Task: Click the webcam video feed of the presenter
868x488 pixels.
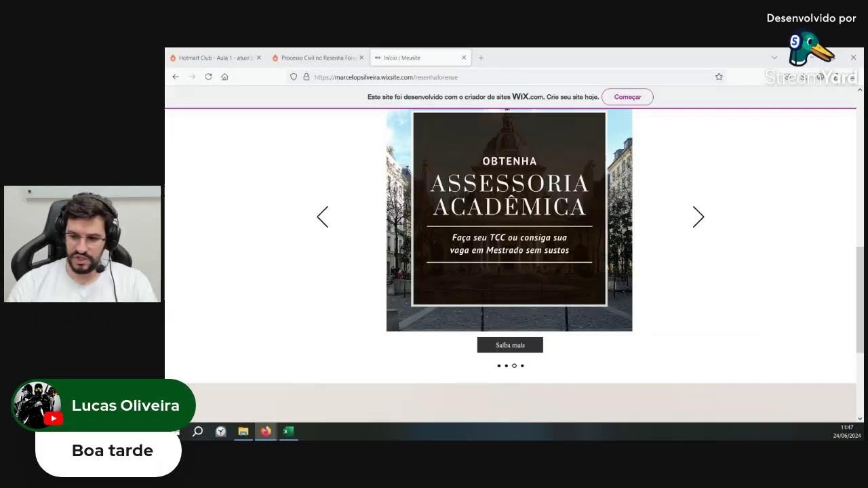Action: click(83, 244)
